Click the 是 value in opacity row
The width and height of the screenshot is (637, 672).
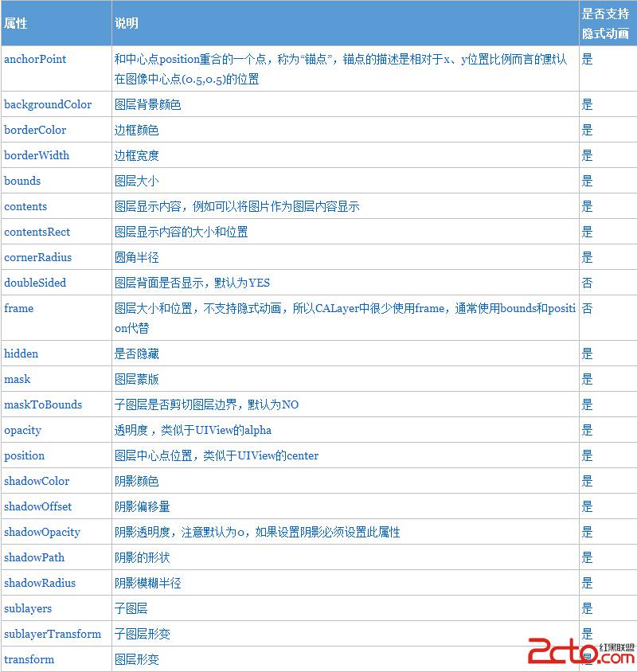pyautogui.click(x=588, y=430)
